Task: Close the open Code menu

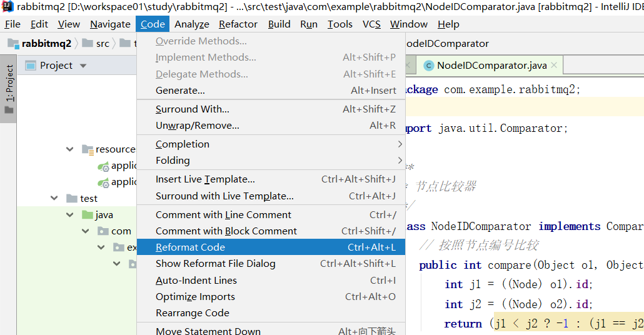Action: coord(153,24)
